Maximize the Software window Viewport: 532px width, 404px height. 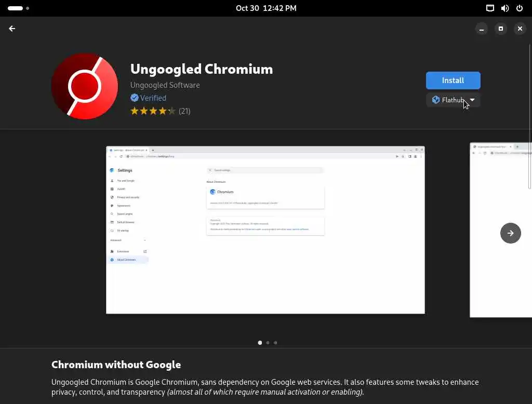point(500,29)
